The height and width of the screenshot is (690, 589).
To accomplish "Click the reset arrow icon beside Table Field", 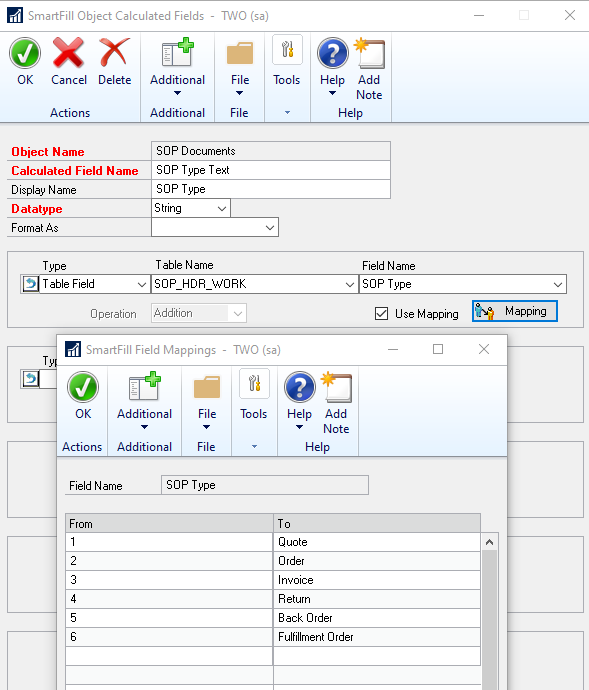I will click(30, 284).
